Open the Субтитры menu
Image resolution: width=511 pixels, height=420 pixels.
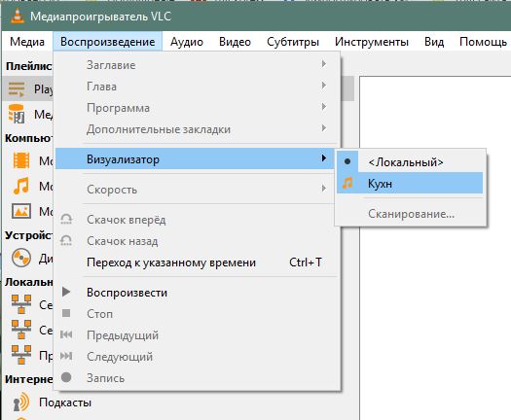(293, 42)
